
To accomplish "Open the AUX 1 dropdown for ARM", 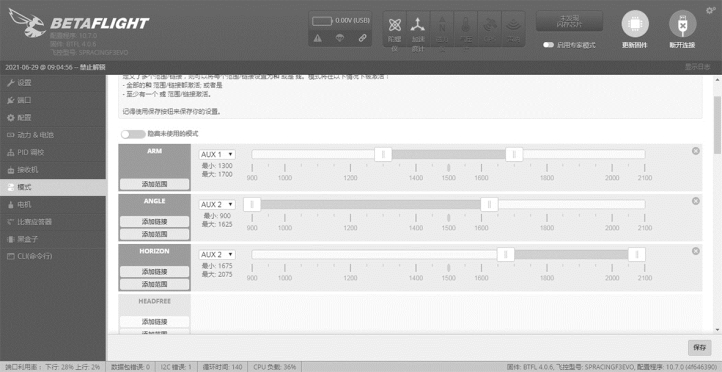I will [x=217, y=154].
